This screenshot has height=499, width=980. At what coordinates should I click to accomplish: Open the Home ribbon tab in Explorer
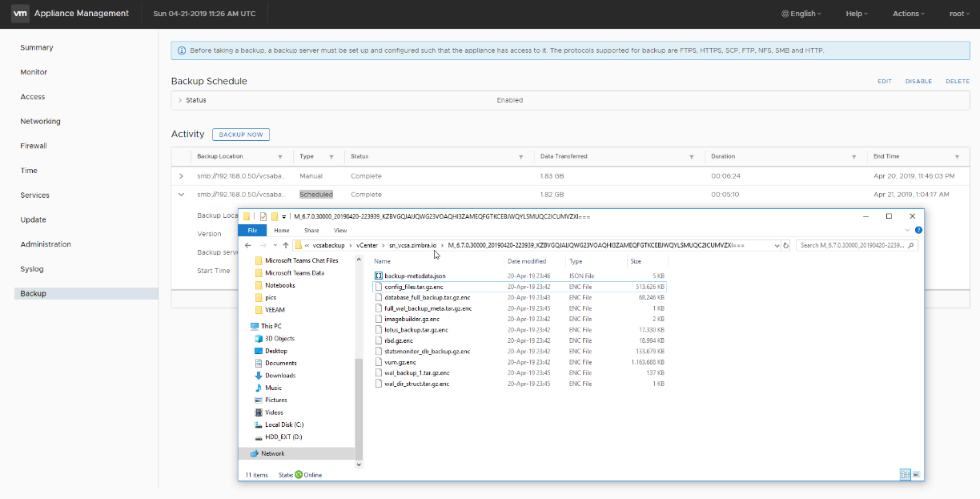click(x=282, y=230)
